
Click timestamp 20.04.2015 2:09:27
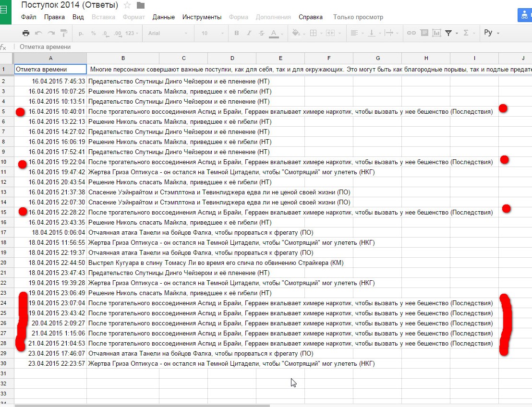click(59, 323)
